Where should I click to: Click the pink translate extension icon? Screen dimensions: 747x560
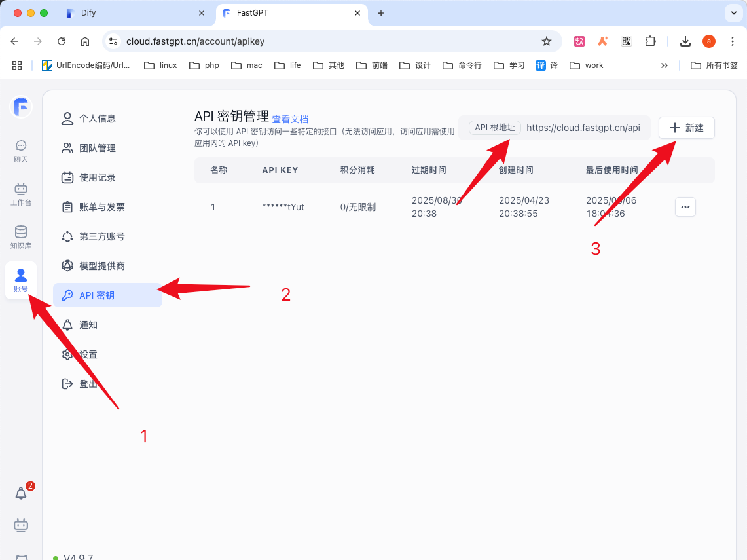click(579, 41)
